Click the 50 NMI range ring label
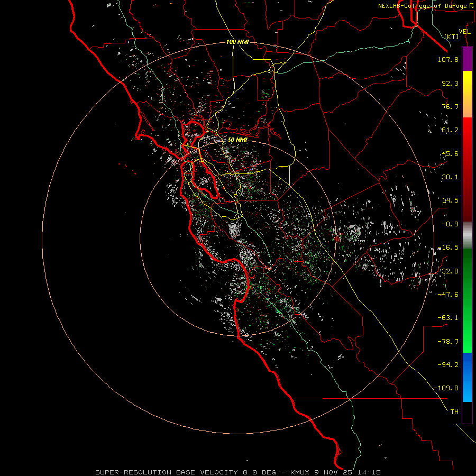The height and width of the screenshot is (476, 476). point(237,140)
